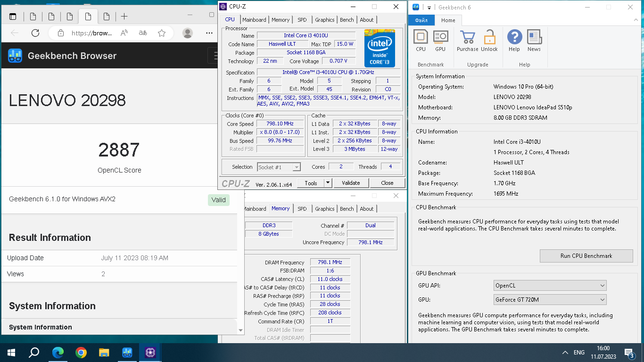Click the browser address bar URL
This screenshot has width=644, height=362.
tap(92, 33)
